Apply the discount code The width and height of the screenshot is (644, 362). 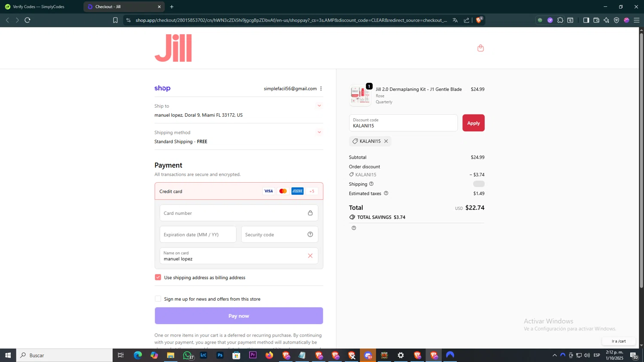click(473, 123)
